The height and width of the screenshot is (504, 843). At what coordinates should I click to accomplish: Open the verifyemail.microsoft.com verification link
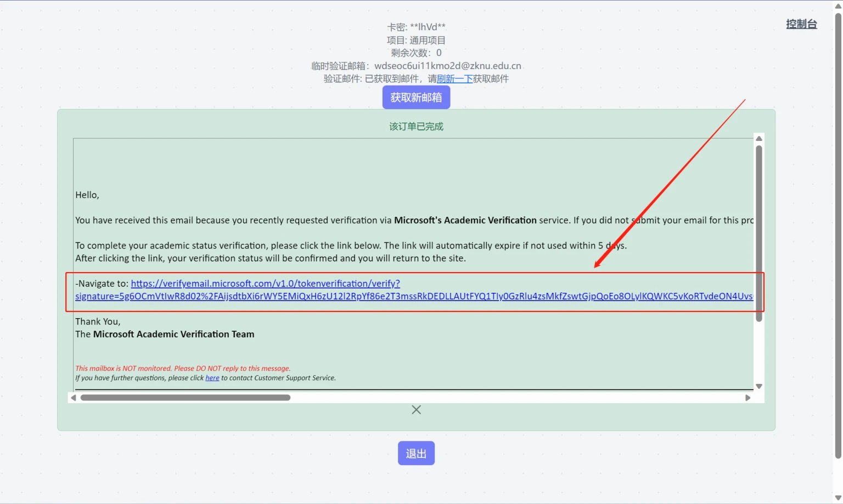(266, 284)
